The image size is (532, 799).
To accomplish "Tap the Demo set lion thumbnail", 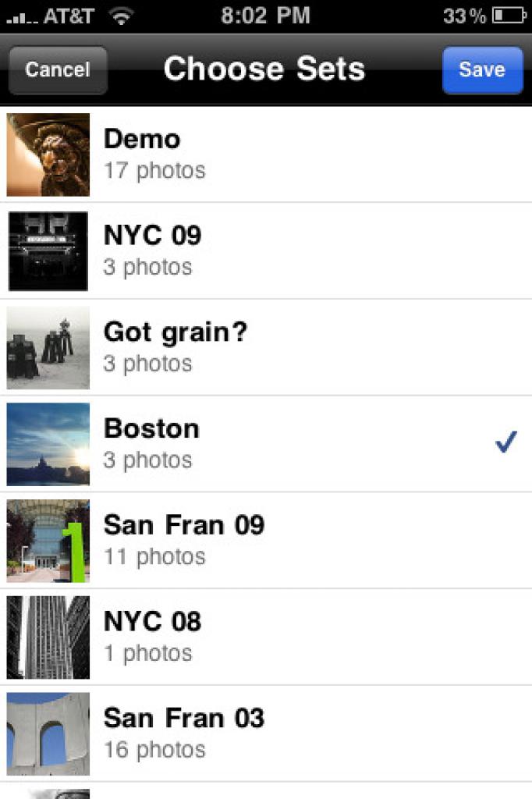I will point(48,154).
